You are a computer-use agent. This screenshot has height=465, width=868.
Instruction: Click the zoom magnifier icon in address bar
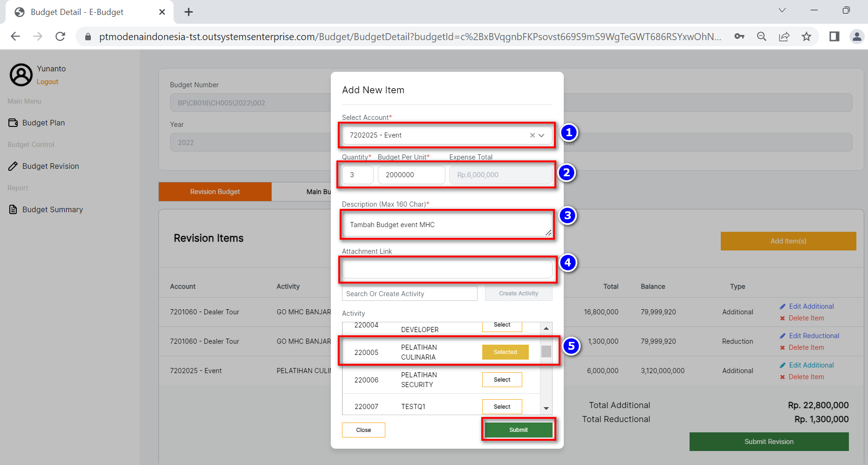click(762, 36)
